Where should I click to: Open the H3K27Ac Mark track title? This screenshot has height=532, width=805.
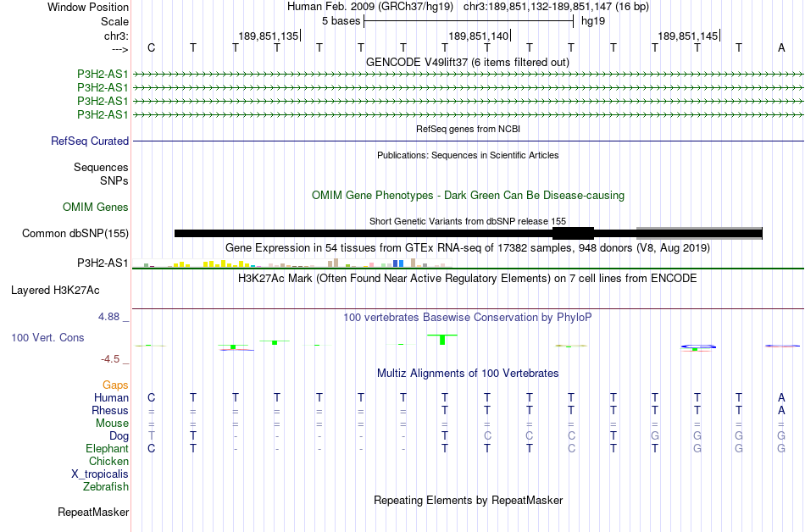pyautogui.click(x=468, y=279)
